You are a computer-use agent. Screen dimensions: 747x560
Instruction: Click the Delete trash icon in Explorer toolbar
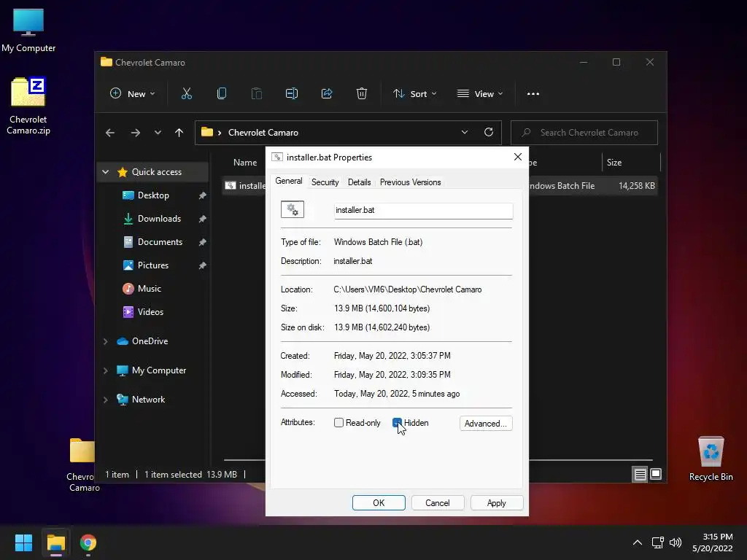[362, 94]
